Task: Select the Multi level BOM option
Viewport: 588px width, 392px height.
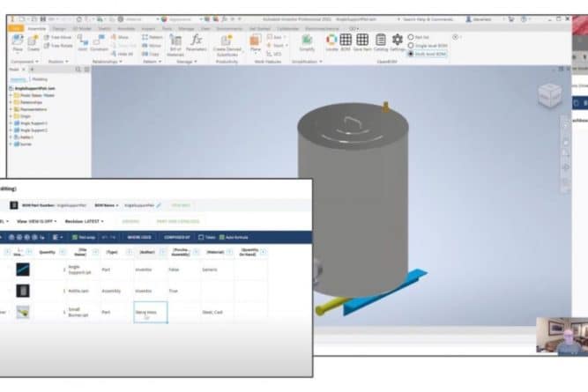Action: pos(413,55)
